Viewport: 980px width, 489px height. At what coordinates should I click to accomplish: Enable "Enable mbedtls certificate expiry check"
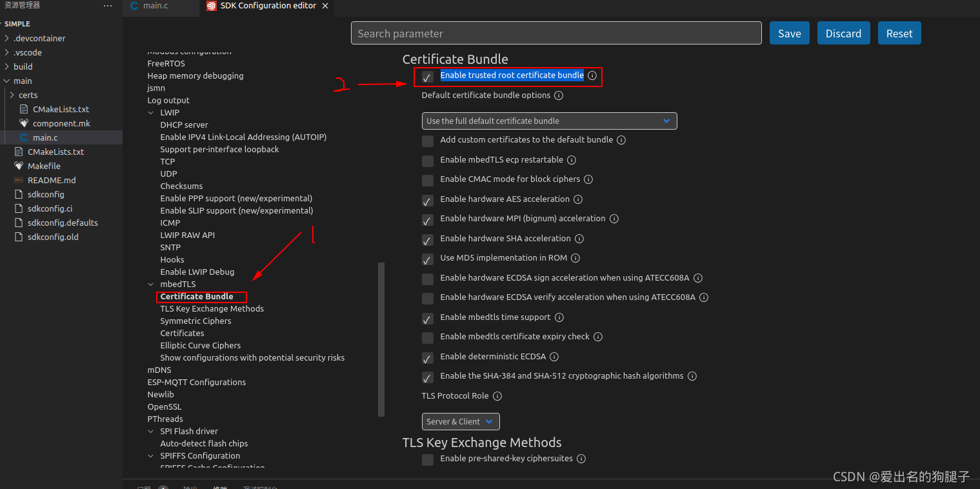(x=427, y=337)
